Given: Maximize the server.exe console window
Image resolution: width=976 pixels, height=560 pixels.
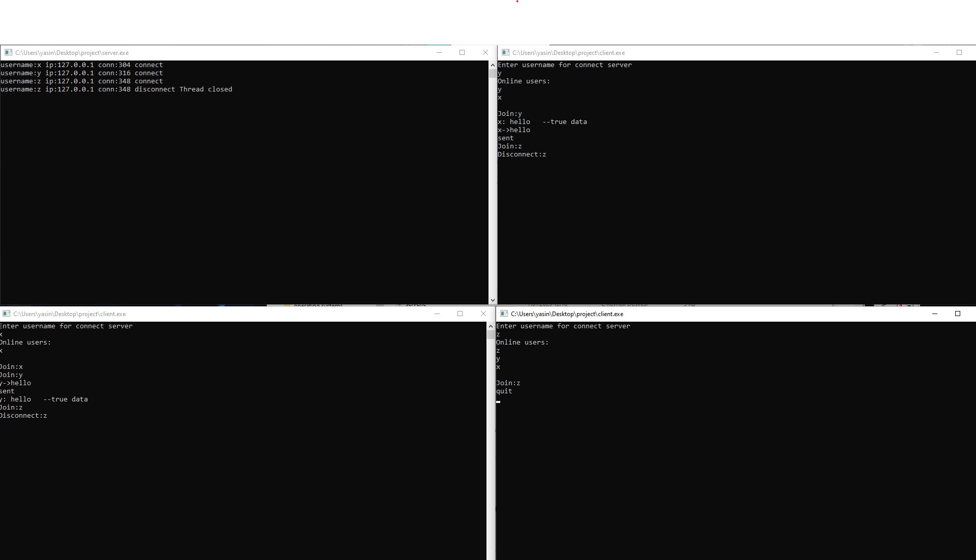Looking at the screenshot, I should [x=462, y=52].
